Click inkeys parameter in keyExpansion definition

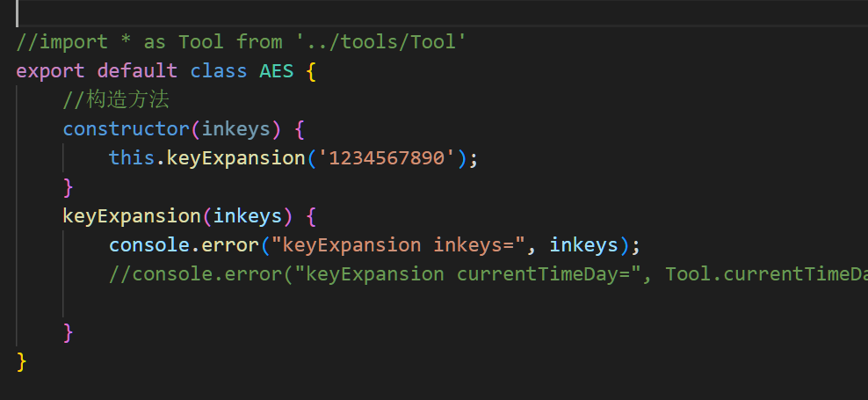[x=248, y=215]
